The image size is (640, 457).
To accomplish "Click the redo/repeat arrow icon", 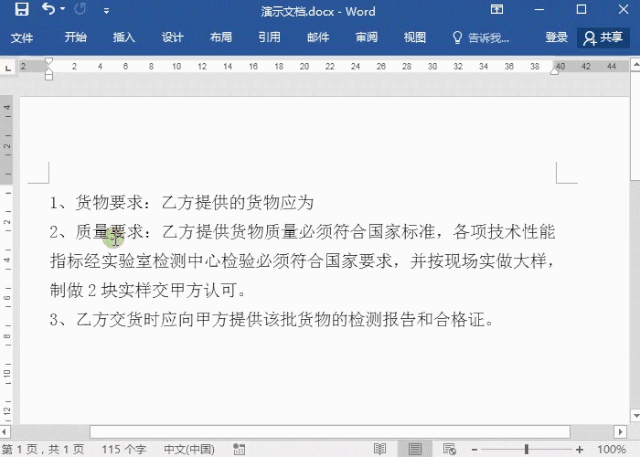I will click(x=80, y=9).
